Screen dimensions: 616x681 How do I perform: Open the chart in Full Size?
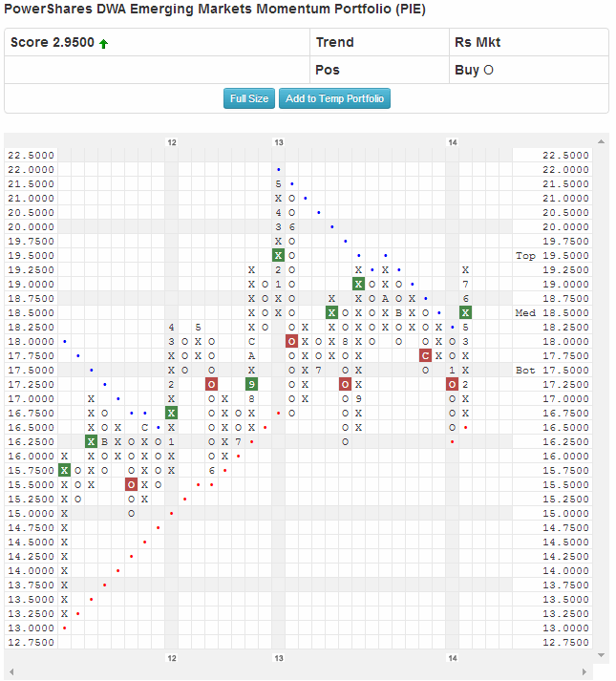249,98
